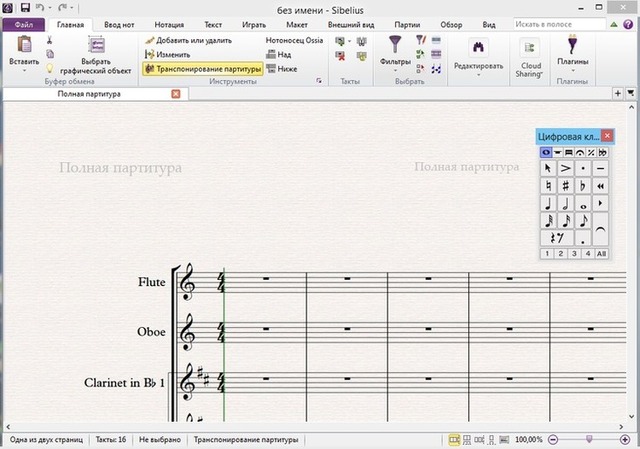Image resolution: width=640 pixels, height=449 pixels.
Task: Enable All voices button on keypad
Action: [x=601, y=254]
